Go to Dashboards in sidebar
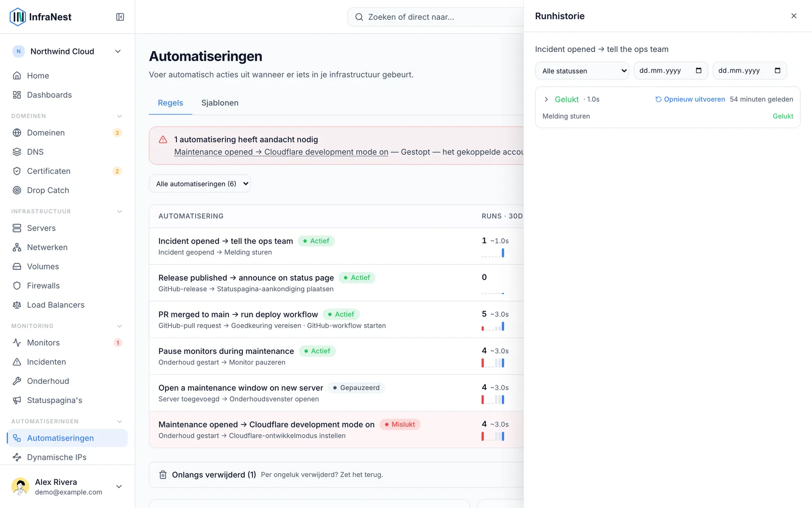812x508 pixels. 67,95
